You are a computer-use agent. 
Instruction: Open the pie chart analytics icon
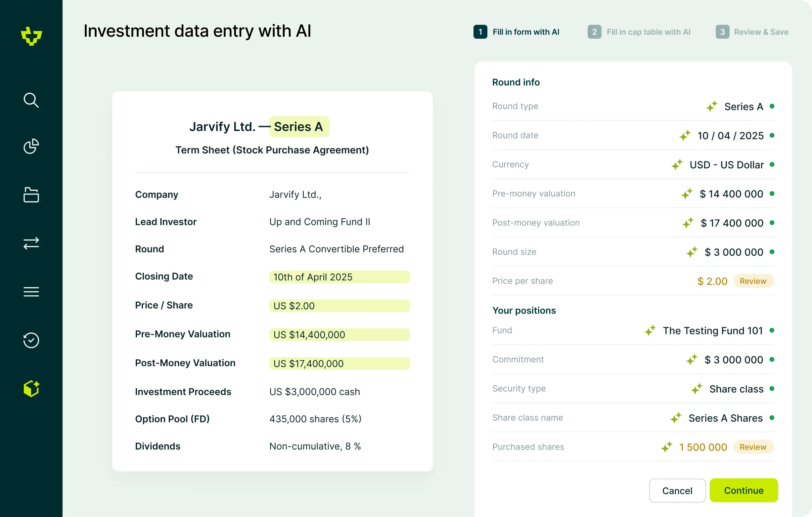[31, 146]
